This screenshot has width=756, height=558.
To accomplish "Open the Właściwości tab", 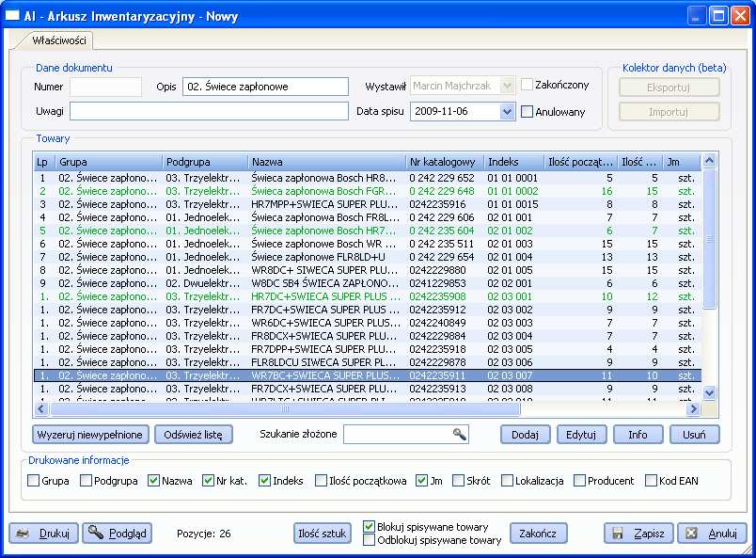I will [x=59, y=40].
